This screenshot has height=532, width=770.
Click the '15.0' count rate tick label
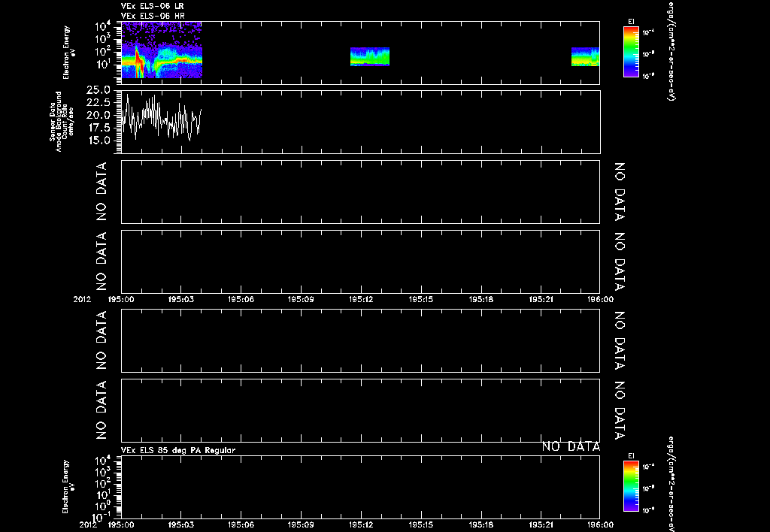[100, 141]
